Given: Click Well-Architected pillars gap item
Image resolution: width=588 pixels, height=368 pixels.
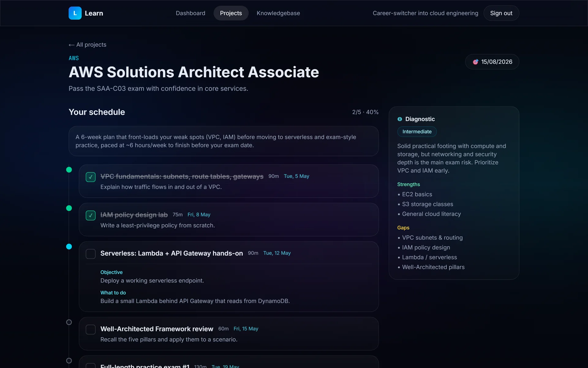Looking at the screenshot, I should coord(433,267).
